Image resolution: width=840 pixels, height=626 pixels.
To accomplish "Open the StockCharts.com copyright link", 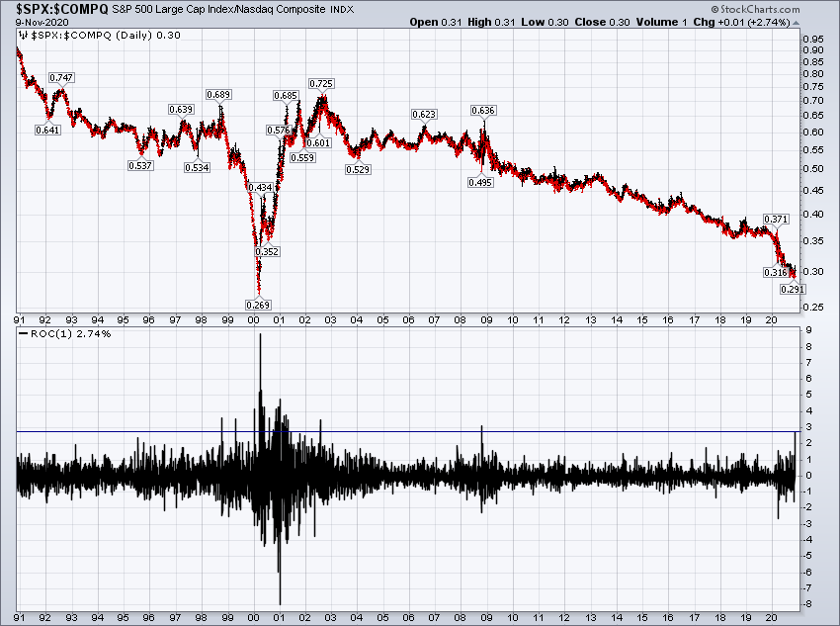I will [x=755, y=9].
